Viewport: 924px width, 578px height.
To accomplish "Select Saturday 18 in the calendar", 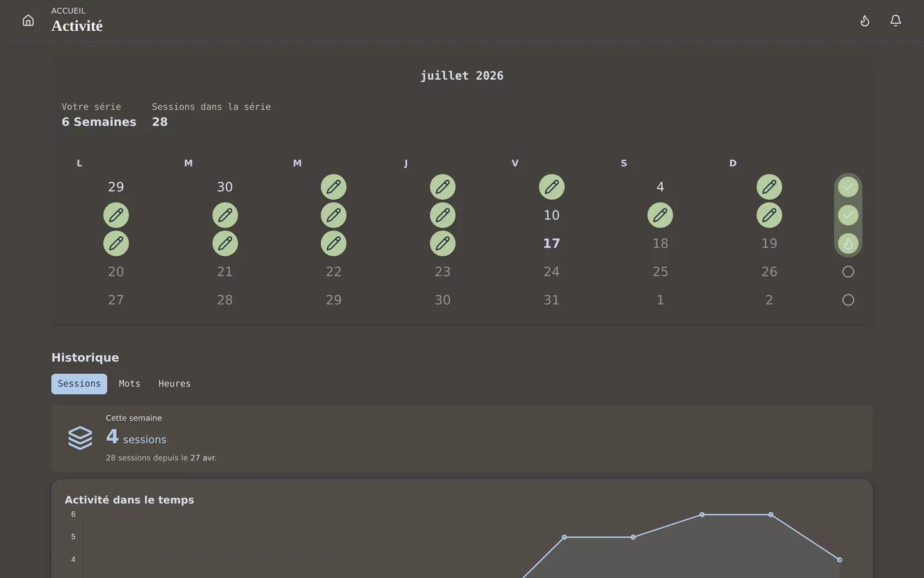I will click(660, 243).
